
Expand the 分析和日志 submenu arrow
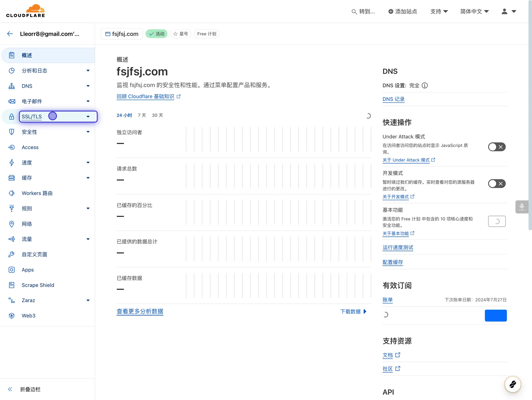tap(88, 71)
